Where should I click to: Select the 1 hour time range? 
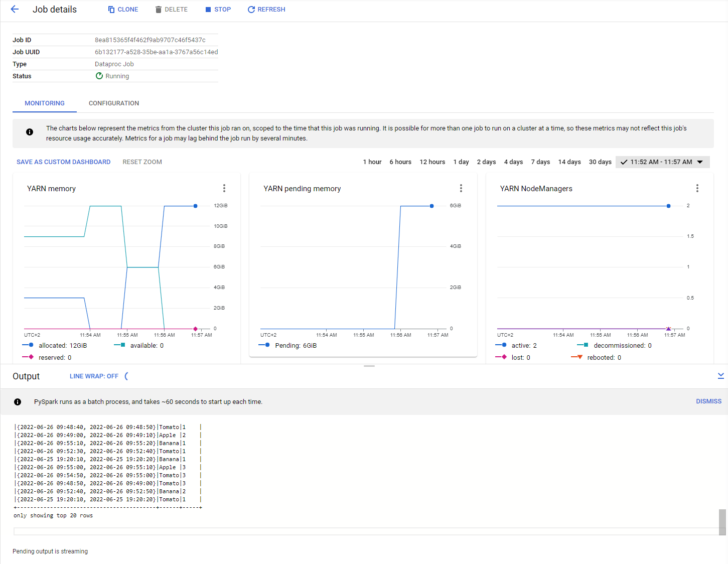point(372,162)
